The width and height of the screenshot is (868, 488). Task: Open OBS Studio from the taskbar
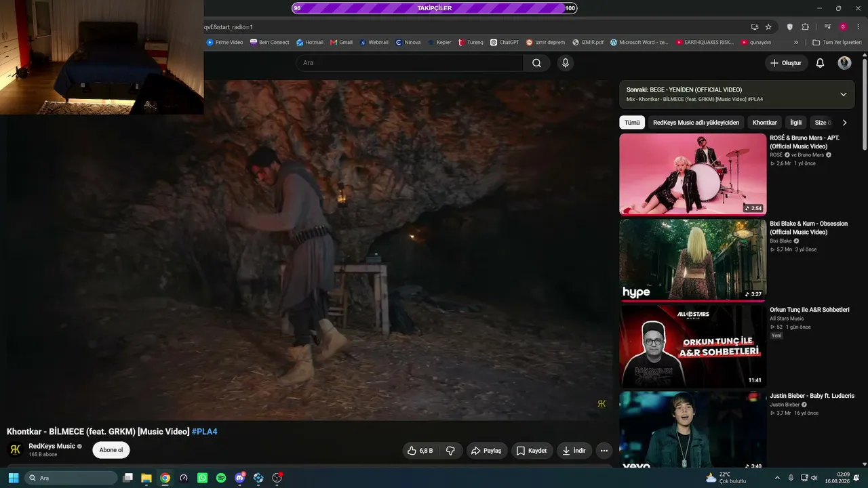point(277,478)
